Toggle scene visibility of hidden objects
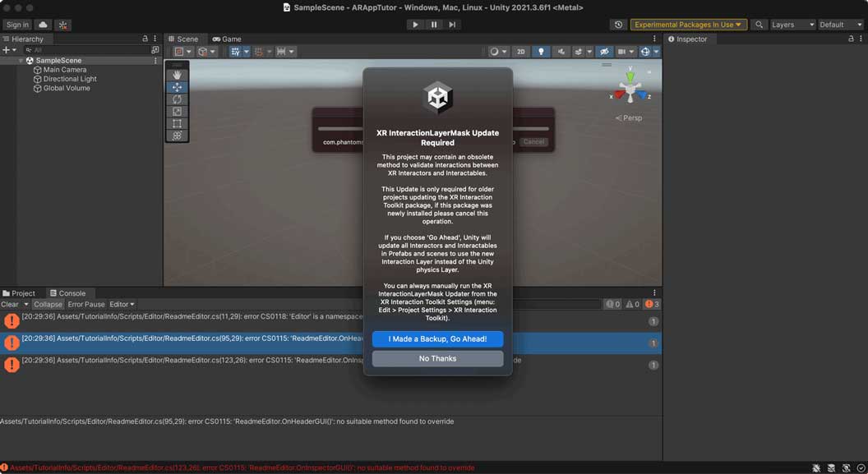This screenshot has height=474, width=868. [604, 52]
